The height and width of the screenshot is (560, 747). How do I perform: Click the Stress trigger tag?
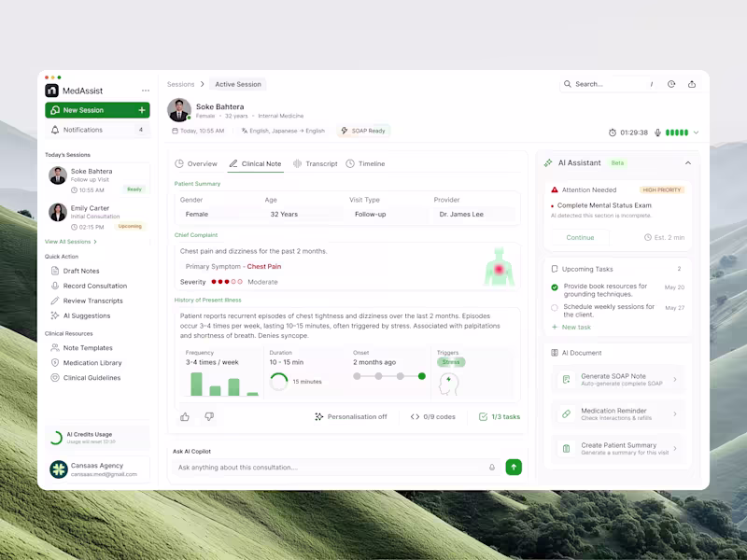pos(451,362)
